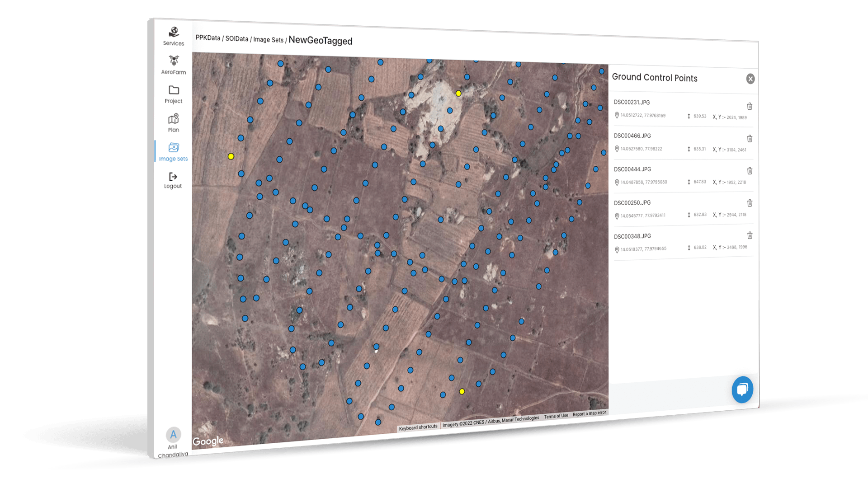This screenshot has width=868, height=488.
Task: Delete DSC00231.JPG control point
Action: pos(750,107)
